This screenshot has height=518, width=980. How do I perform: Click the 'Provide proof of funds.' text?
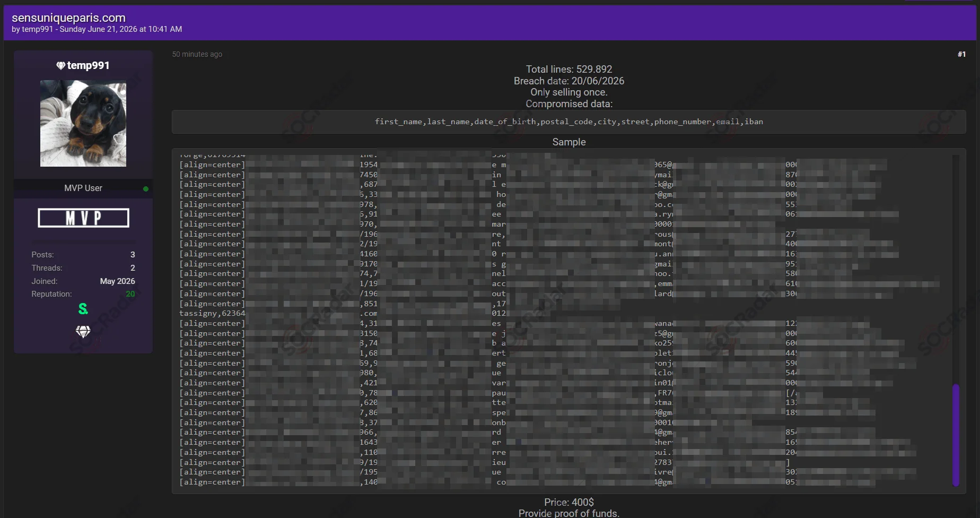tap(568, 513)
